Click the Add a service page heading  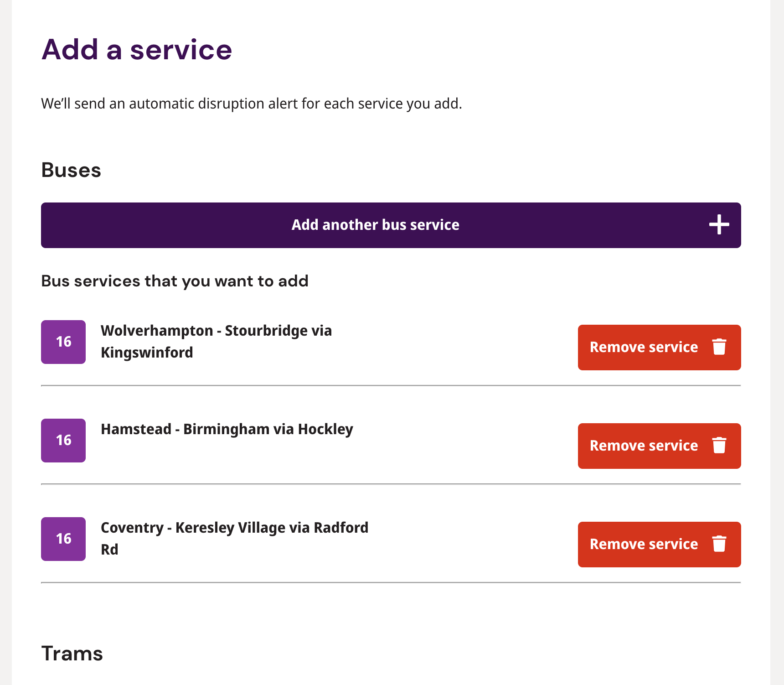click(x=137, y=49)
